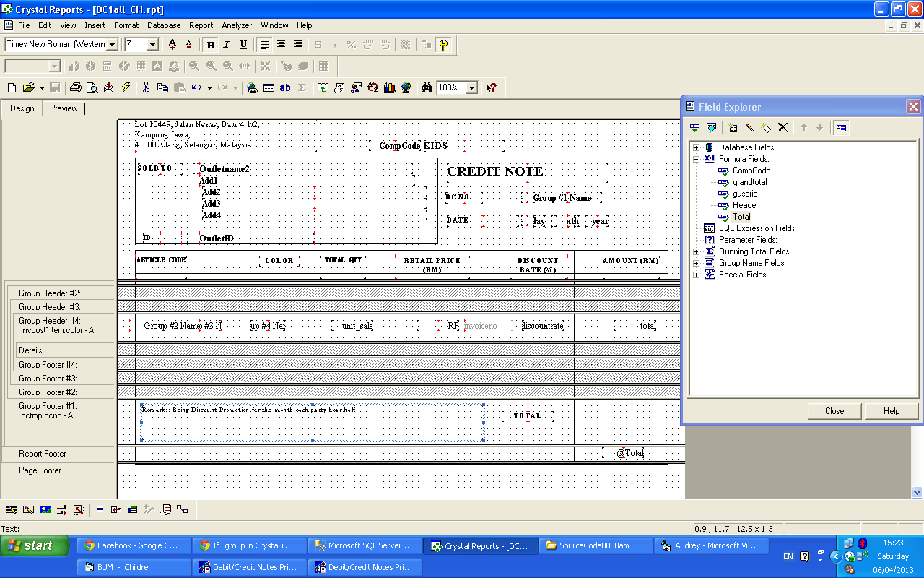Image resolution: width=924 pixels, height=578 pixels.
Task: Collapse the Formula Fields node
Action: click(697, 159)
